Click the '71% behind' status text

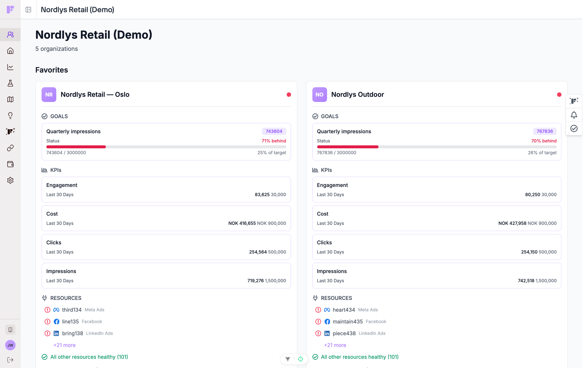(274, 141)
